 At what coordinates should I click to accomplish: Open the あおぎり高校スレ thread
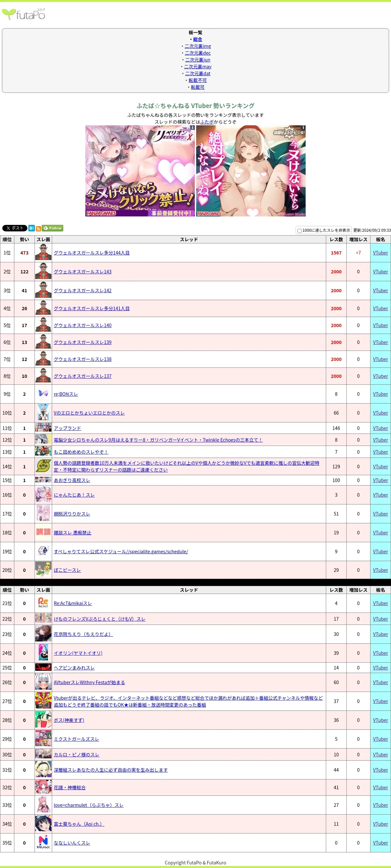pyautogui.click(x=72, y=480)
